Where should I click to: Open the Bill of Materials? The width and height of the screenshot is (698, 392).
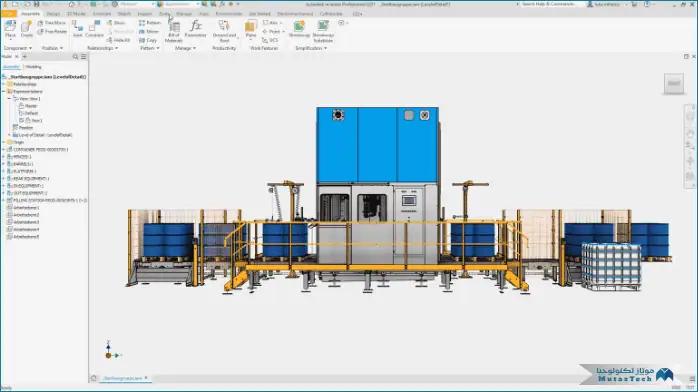pyautogui.click(x=174, y=31)
